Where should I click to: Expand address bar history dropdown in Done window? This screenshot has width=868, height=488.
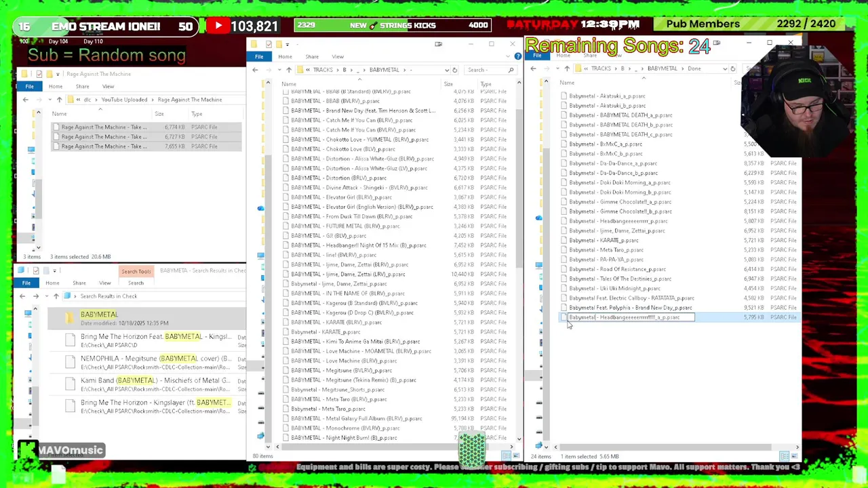[724, 68]
